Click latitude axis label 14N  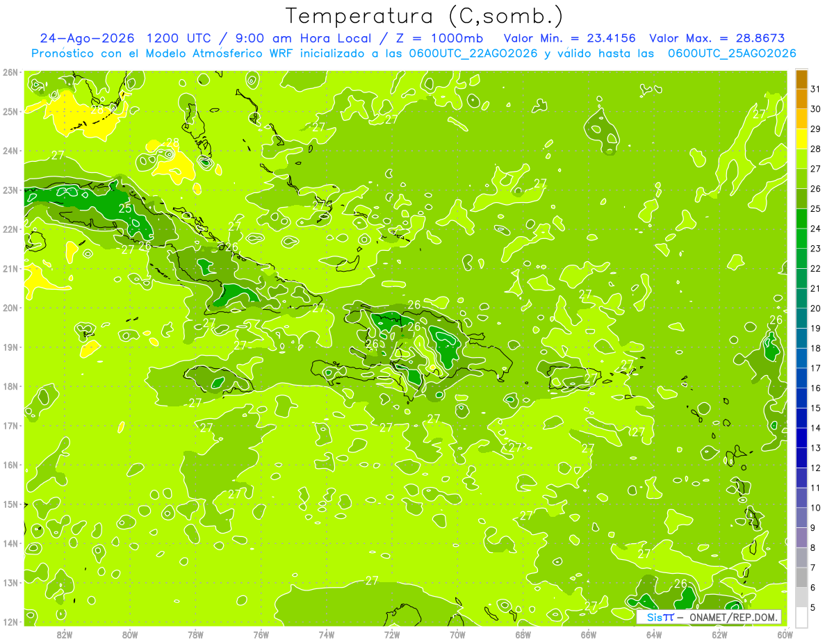pos(10,543)
